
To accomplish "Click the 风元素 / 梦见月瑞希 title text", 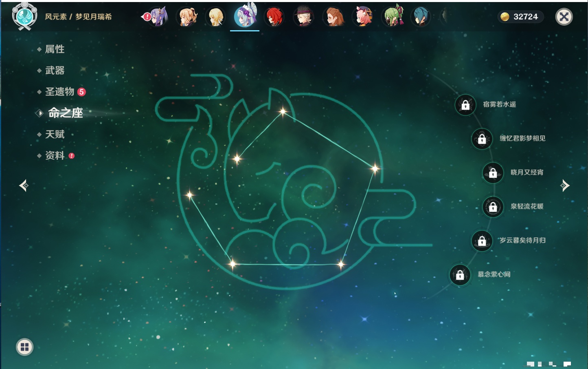I will coord(78,17).
